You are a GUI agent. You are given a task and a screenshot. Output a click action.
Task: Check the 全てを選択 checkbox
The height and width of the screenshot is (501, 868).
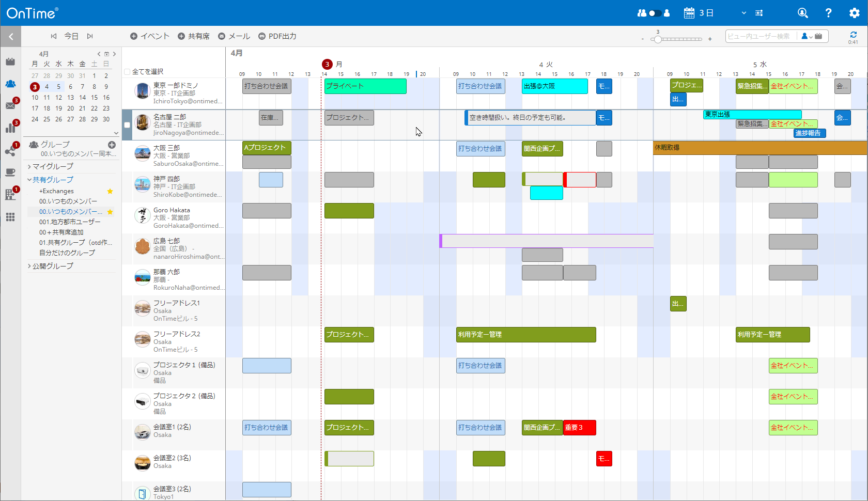coord(126,72)
